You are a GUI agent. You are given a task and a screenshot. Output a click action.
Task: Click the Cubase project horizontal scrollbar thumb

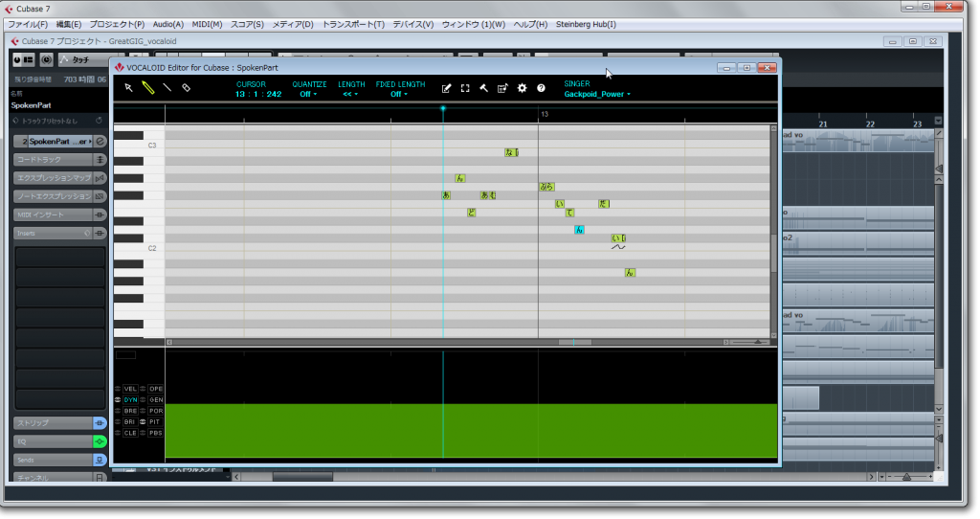pyautogui.click(x=302, y=477)
